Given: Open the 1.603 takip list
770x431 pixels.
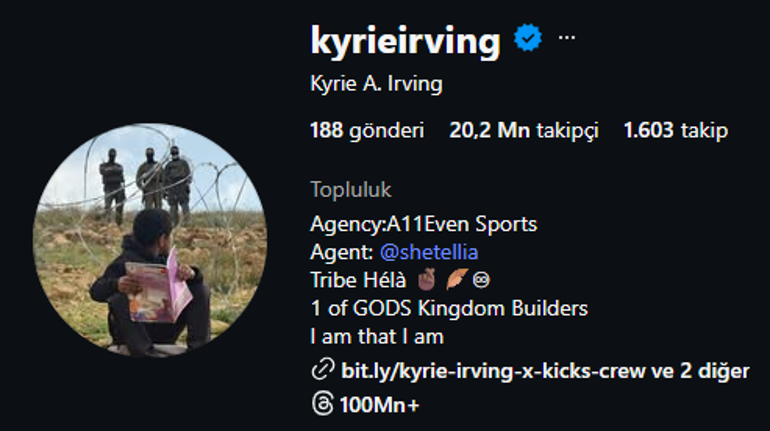Looking at the screenshot, I should click(676, 131).
